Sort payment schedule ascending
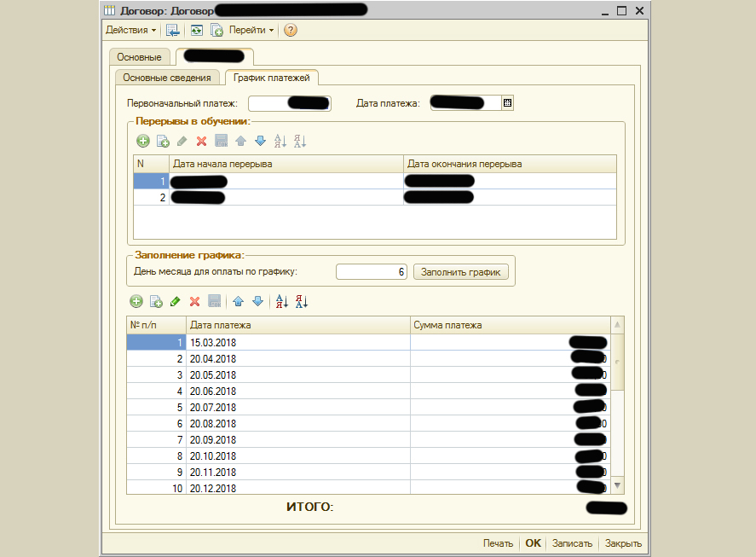This screenshot has width=756, height=557. (x=282, y=301)
